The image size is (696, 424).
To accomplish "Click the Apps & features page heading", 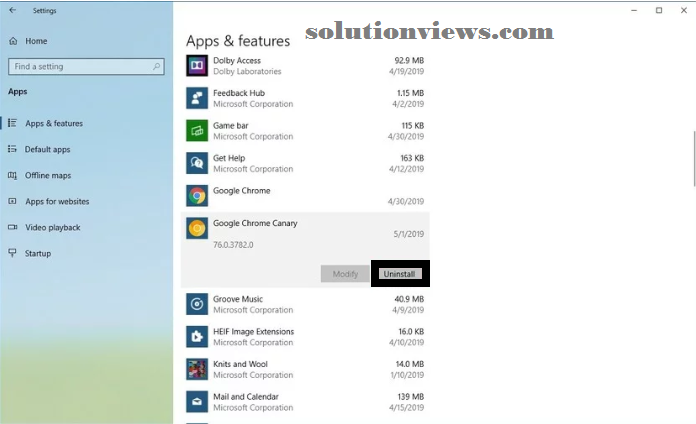I will pyautogui.click(x=238, y=41).
